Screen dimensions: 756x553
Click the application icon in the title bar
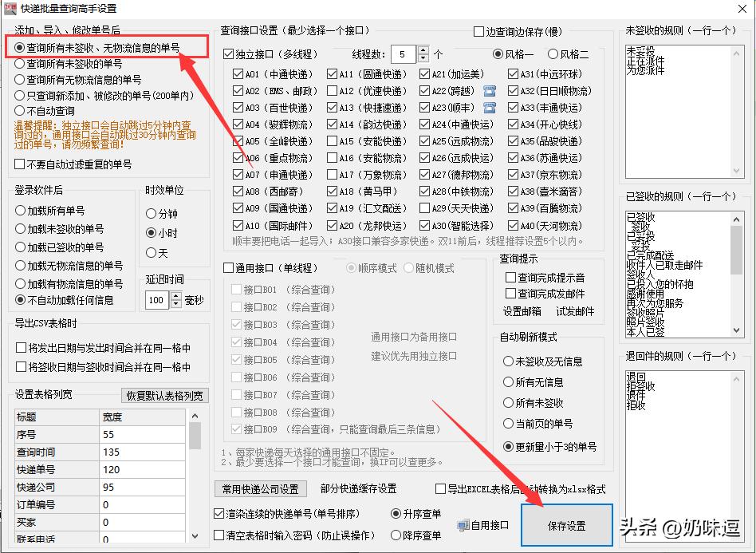click(10, 9)
